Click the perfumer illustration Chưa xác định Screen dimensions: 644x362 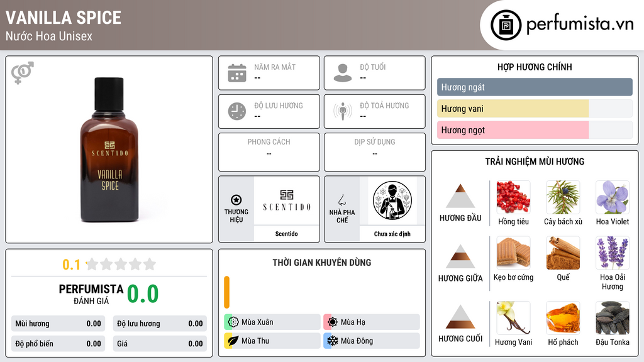click(392, 200)
